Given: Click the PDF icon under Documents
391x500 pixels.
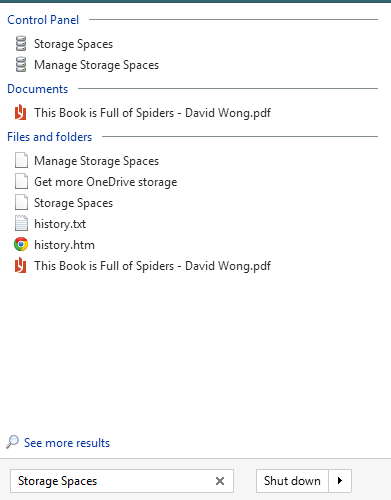Looking at the screenshot, I should (21, 112).
